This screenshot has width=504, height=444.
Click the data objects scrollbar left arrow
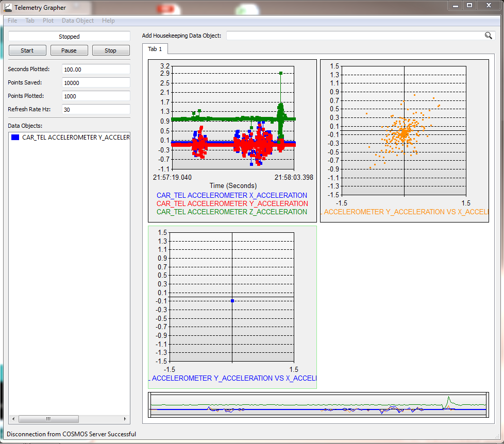pos(13,419)
